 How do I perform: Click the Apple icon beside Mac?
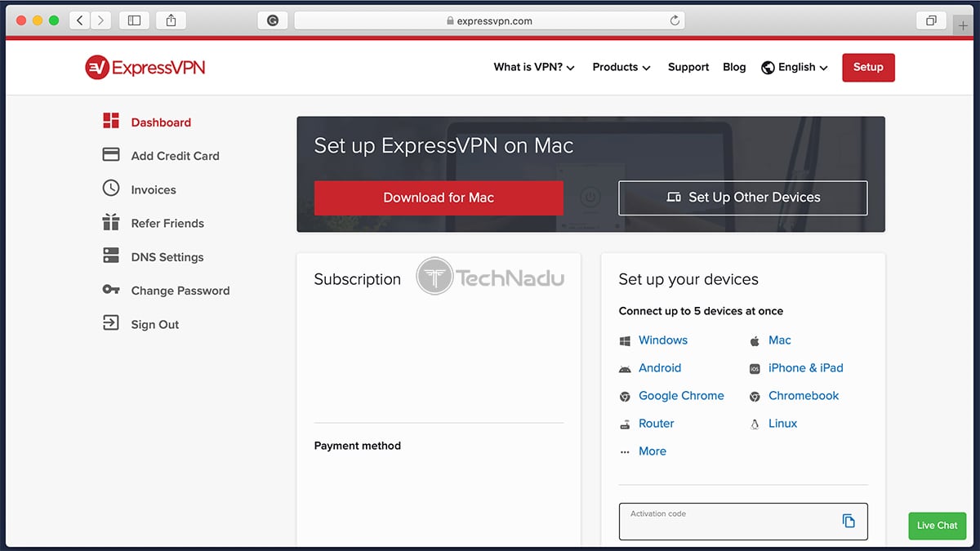(x=755, y=340)
